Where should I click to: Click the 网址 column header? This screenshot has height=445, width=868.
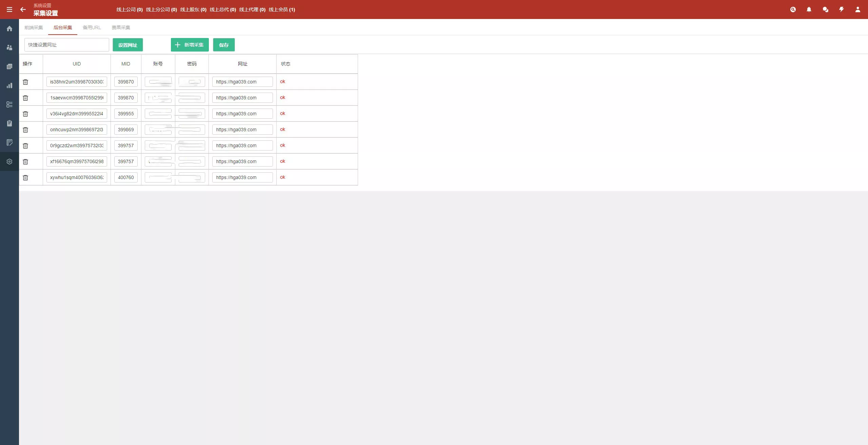point(242,64)
